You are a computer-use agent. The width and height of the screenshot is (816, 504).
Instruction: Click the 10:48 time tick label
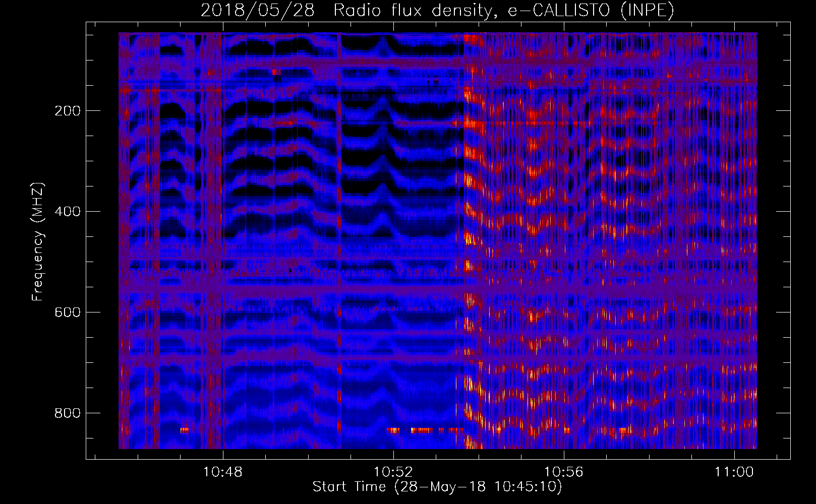point(222,472)
